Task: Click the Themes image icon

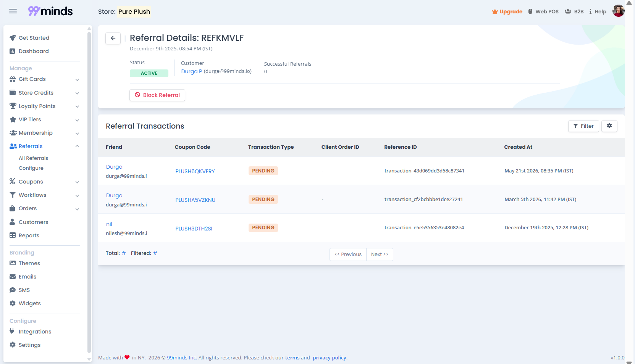Action: pos(13,263)
